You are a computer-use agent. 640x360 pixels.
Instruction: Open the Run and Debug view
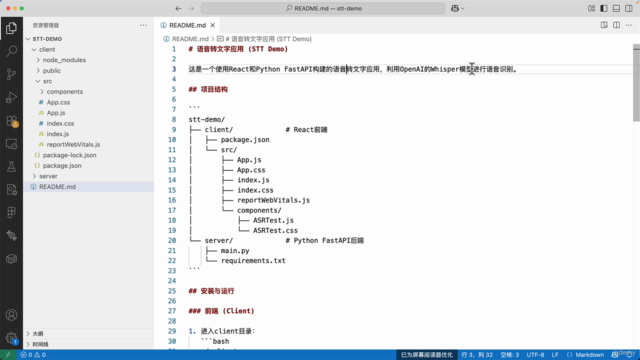[x=11, y=98]
